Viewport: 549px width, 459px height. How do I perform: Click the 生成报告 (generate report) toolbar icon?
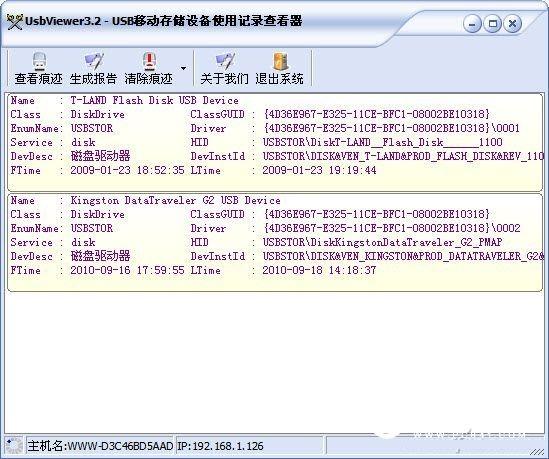(x=93, y=62)
